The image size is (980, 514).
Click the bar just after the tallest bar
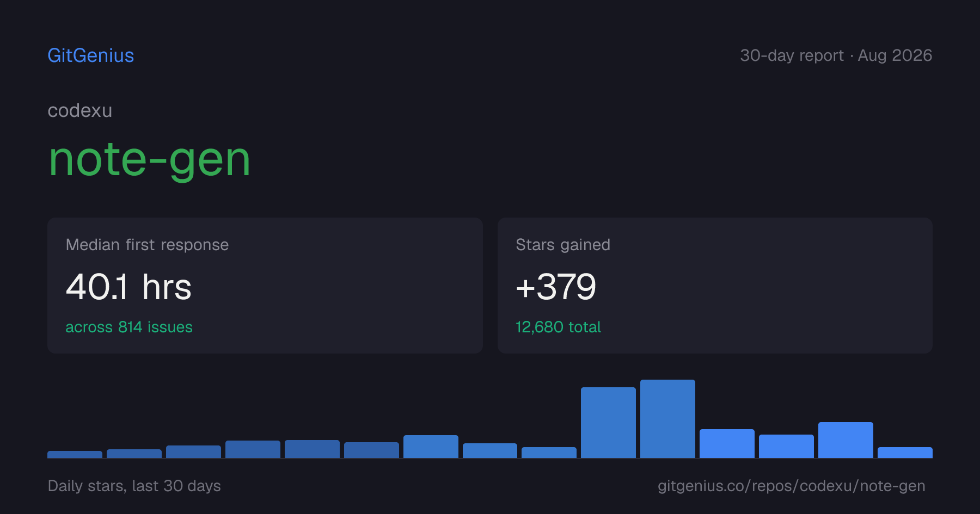[727, 443]
